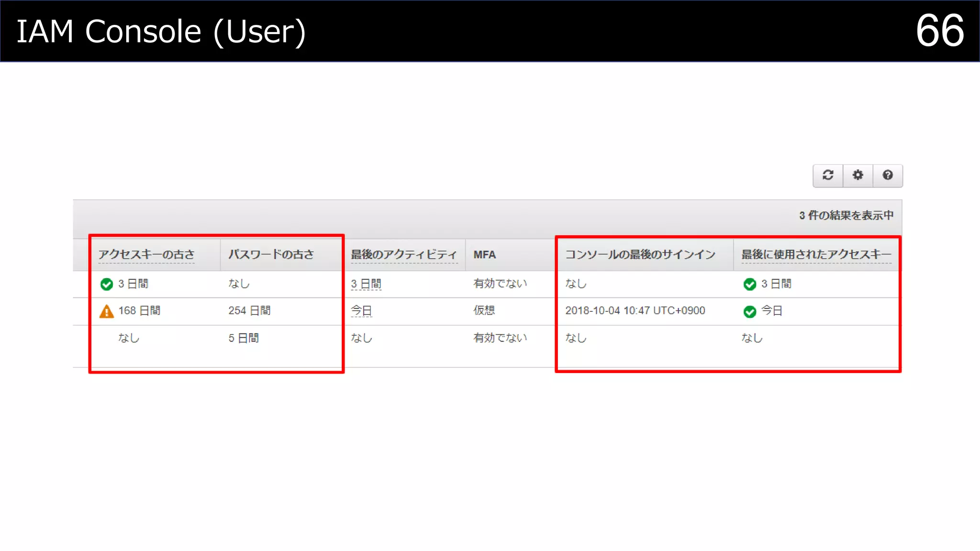Click green check icon next to 今日 in last column
This screenshot has width=980, height=551.
749,311
